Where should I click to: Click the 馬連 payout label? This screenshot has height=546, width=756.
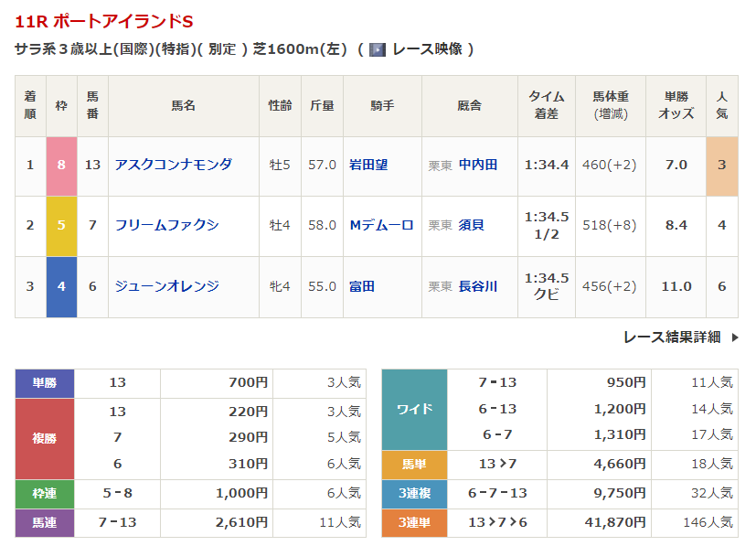[x=45, y=522]
